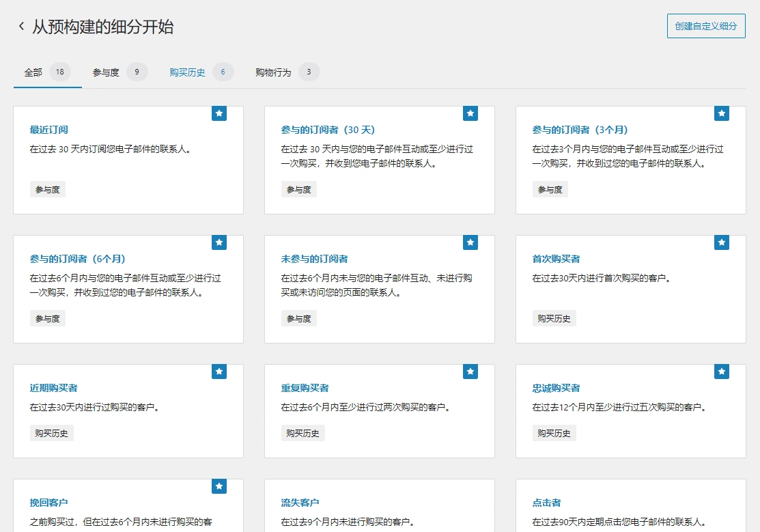点击「未参与的订阅者」卡片的星形图标
The width and height of the screenshot is (760, 532).
coord(470,242)
